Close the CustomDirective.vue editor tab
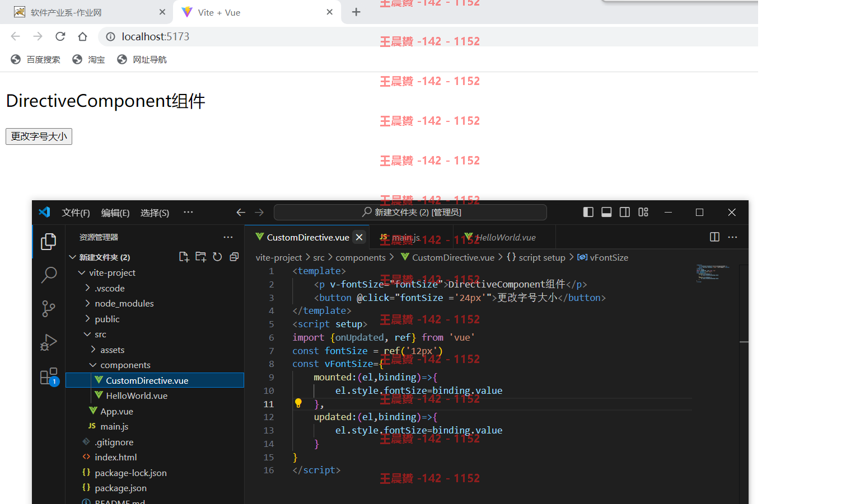The image size is (860, 504). (x=359, y=237)
